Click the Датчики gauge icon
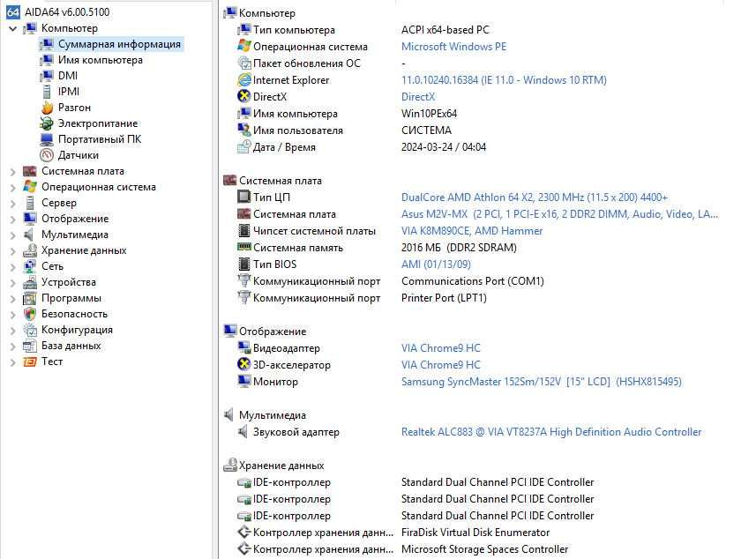Viewport: 756px width, 559px height. coord(47,155)
